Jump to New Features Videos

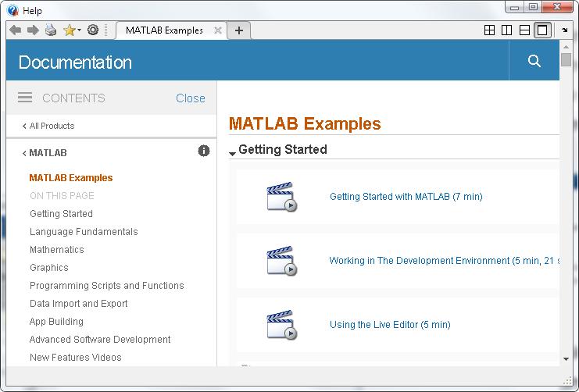coord(76,358)
